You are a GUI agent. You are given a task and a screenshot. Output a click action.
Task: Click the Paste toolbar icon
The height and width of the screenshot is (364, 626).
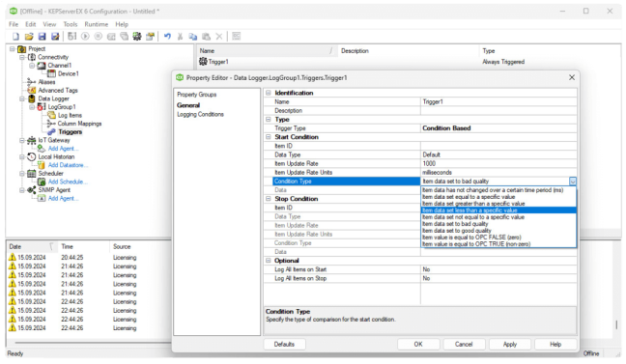coord(206,37)
